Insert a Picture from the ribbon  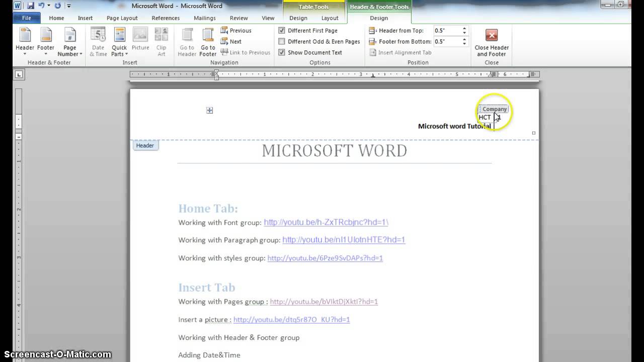[x=140, y=39]
